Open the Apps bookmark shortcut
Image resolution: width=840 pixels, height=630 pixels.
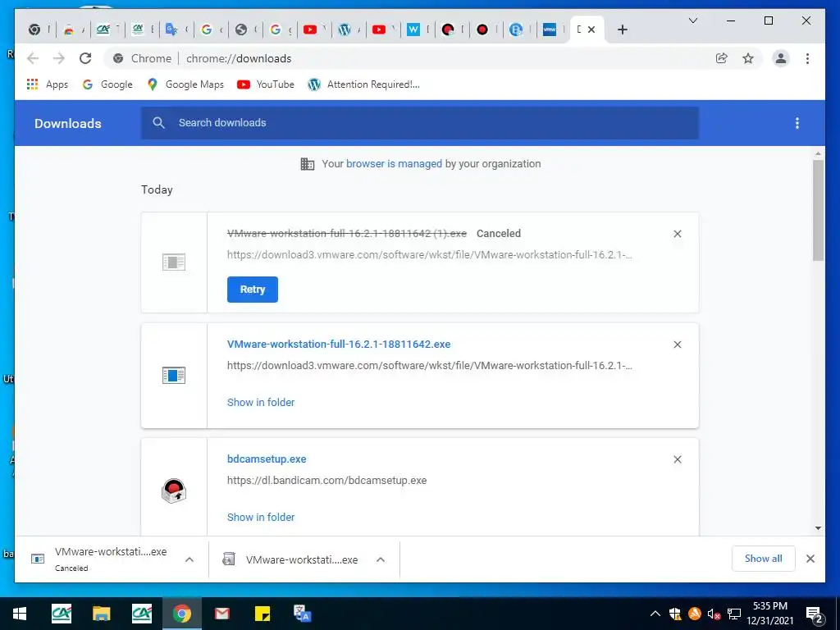pyautogui.click(x=47, y=84)
